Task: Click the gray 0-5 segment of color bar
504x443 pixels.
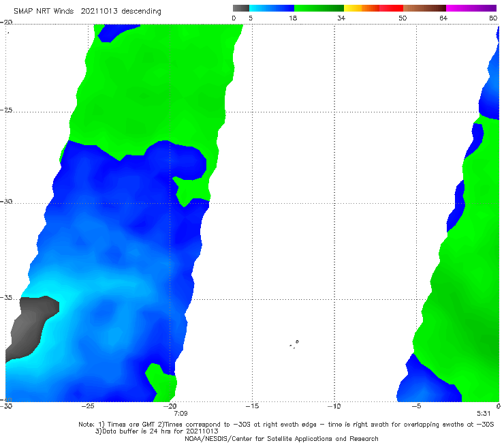Action: point(241,8)
